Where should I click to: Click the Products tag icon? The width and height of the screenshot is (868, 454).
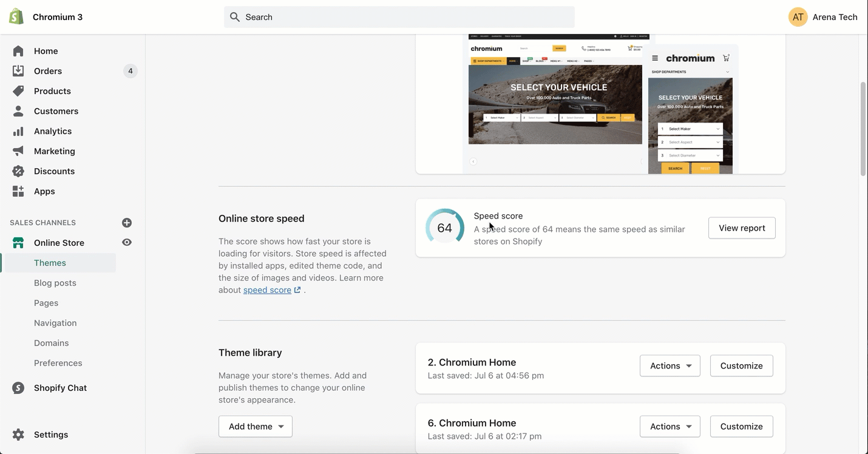pyautogui.click(x=18, y=91)
